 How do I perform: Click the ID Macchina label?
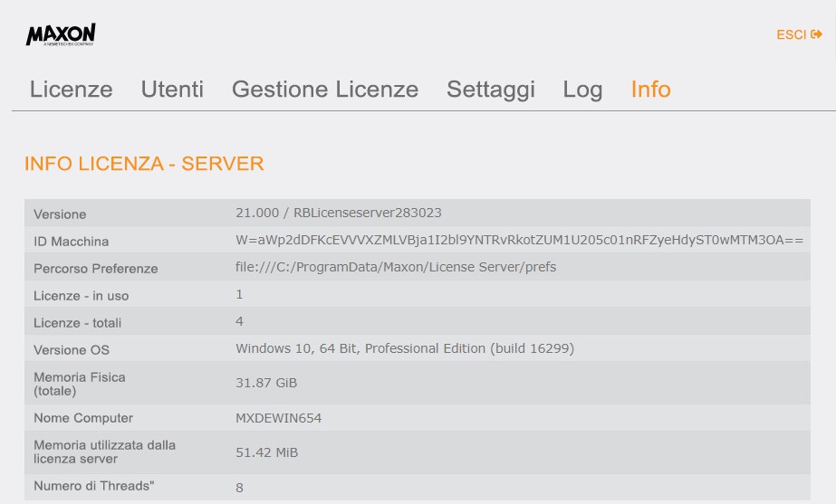[71, 242]
